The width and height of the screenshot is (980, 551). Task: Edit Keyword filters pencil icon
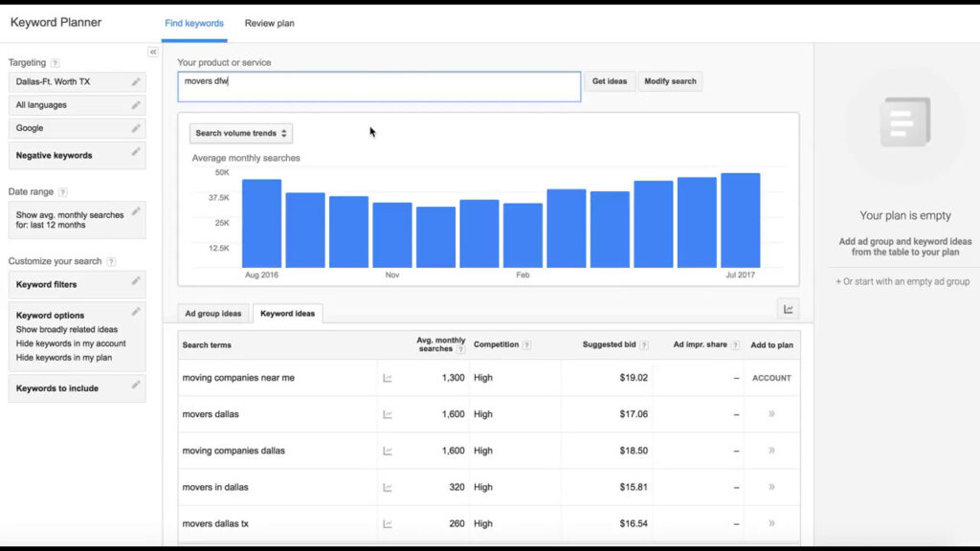[x=136, y=281]
